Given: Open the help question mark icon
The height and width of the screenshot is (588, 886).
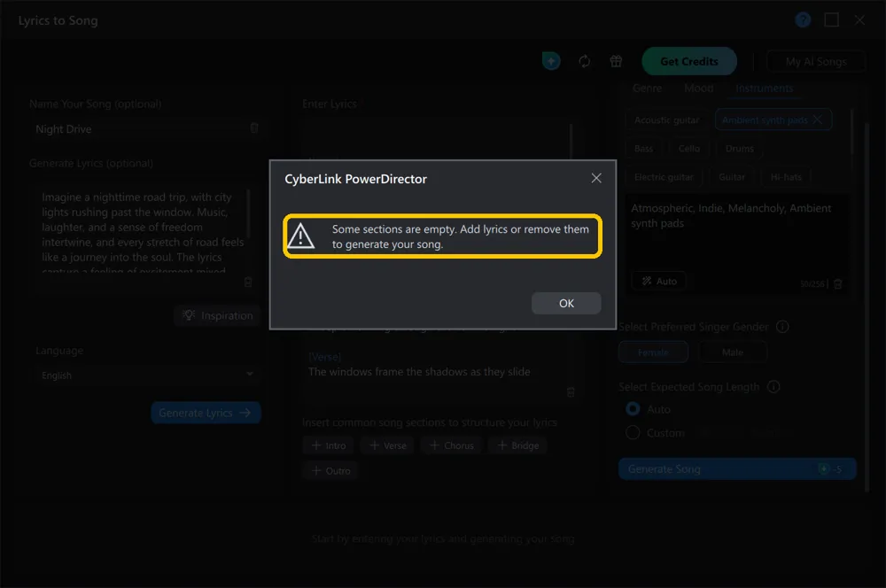Looking at the screenshot, I should (x=803, y=20).
